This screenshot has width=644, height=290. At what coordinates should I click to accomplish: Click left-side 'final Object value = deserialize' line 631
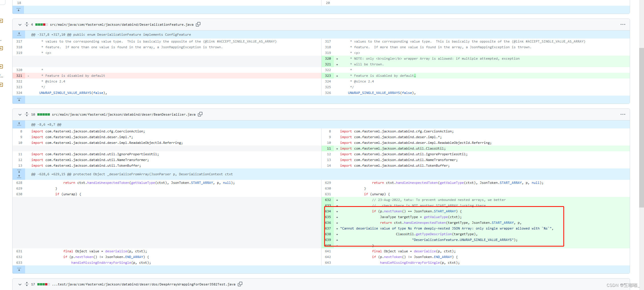pos(105,251)
